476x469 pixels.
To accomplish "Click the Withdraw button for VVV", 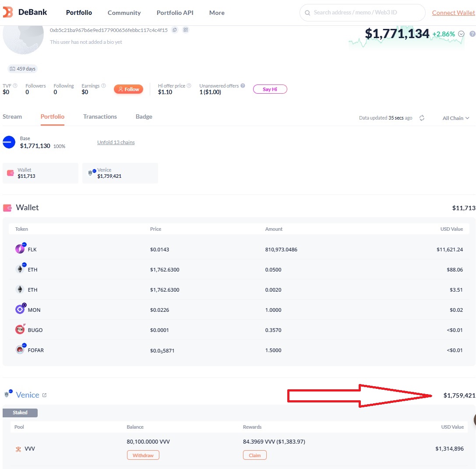I will pyautogui.click(x=143, y=455).
